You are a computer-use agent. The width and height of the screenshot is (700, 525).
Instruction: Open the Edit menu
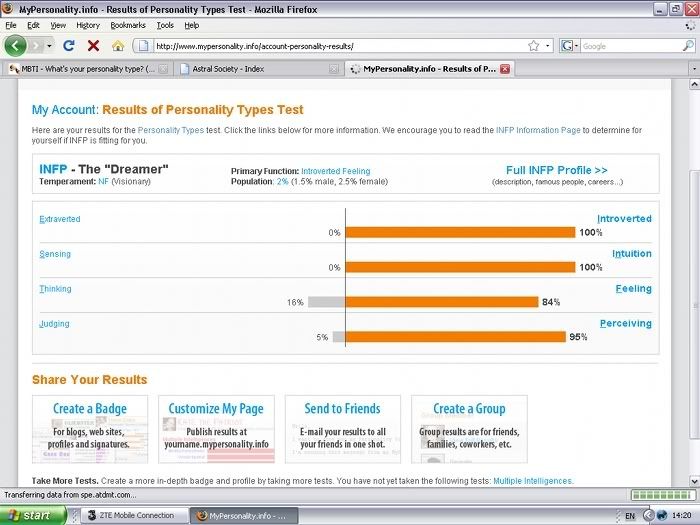33,25
